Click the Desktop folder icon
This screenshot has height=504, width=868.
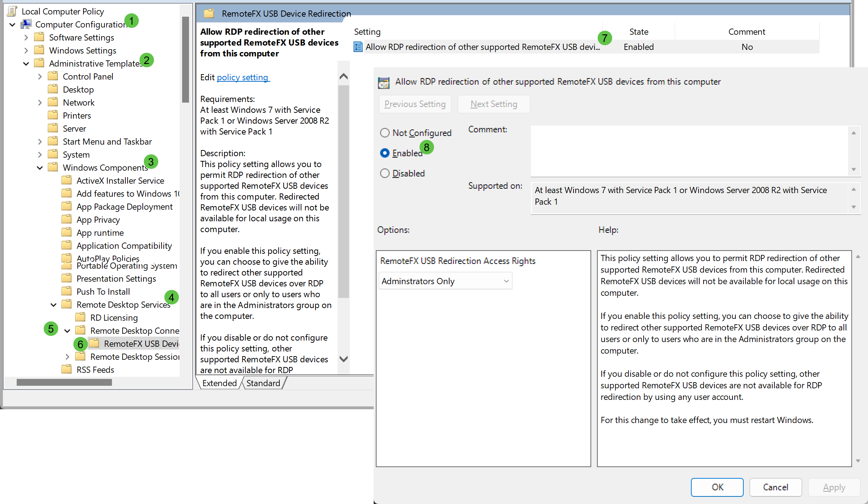coord(53,89)
